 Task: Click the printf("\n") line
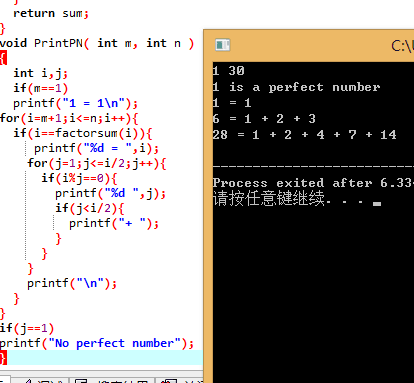coord(72,283)
